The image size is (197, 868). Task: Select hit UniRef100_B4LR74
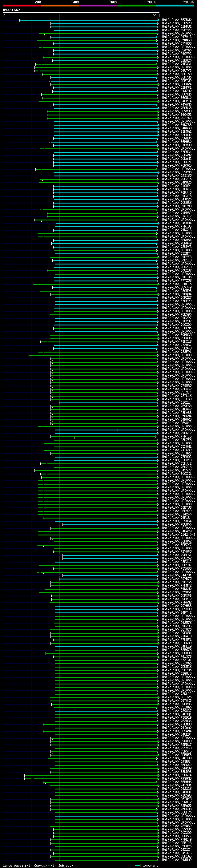click(177, 101)
